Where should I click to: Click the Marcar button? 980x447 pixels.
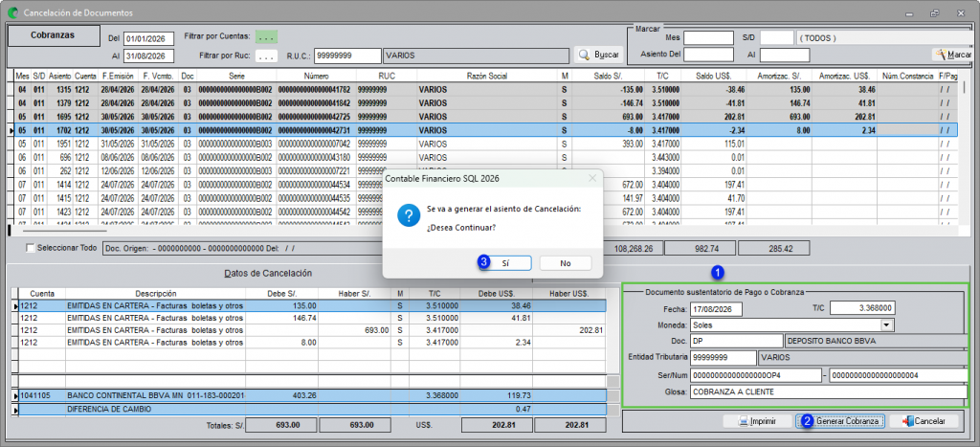tap(952, 55)
